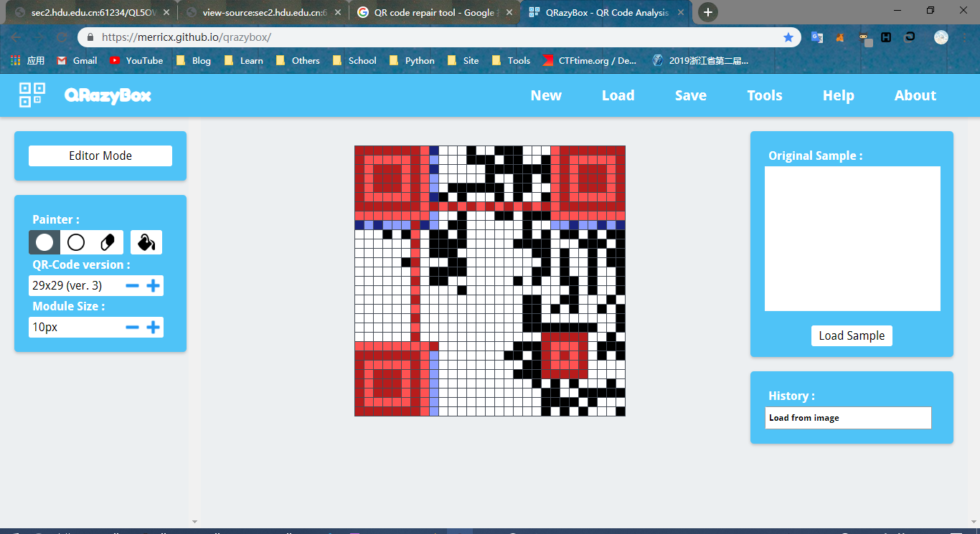
Task: Open the Blog bookmark folder
Action: [x=193, y=61]
